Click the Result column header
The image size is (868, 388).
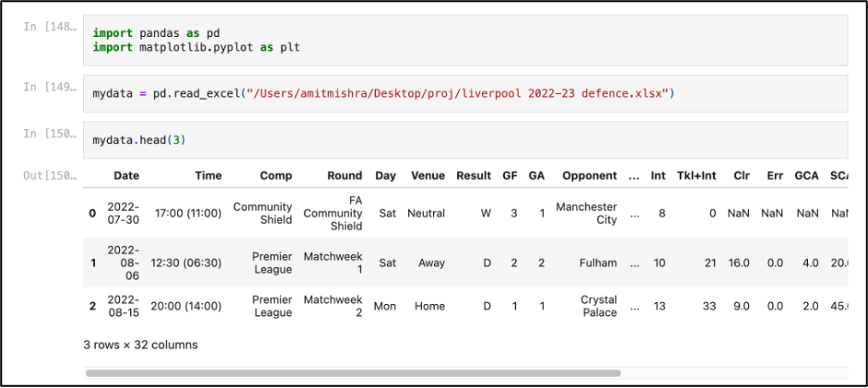point(474,176)
